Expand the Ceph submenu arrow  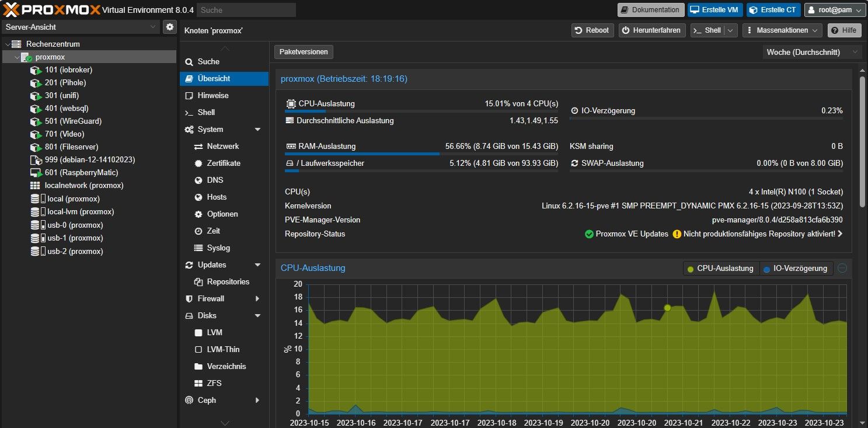point(257,401)
